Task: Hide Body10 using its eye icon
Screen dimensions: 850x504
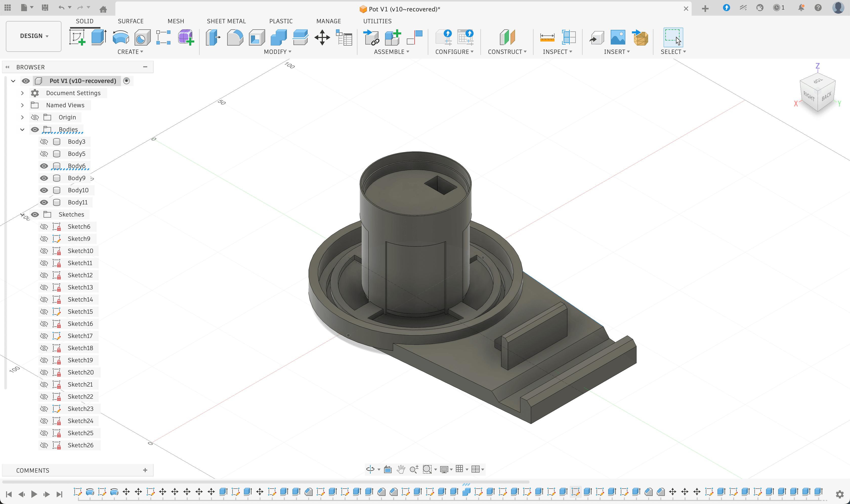Action: [44, 190]
